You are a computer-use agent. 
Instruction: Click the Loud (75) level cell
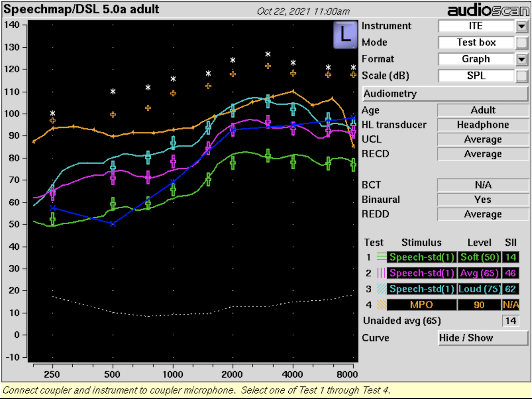(x=479, y=289)
